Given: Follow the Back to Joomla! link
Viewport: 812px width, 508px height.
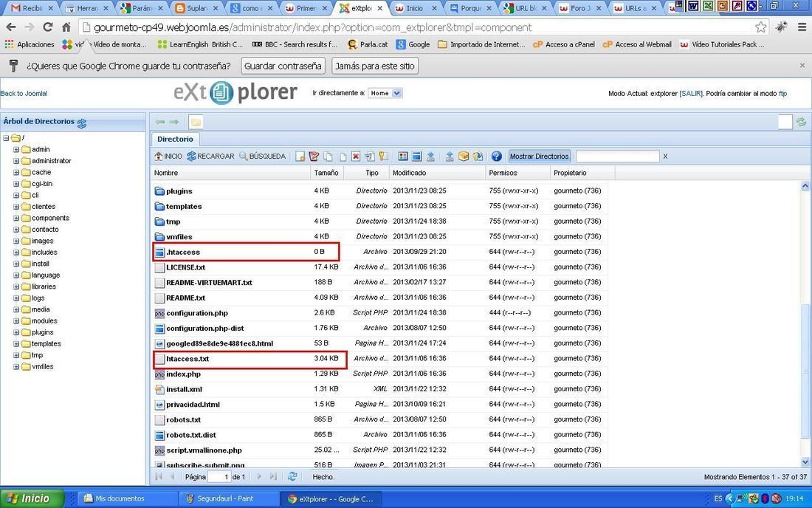Looking at the screenshot, I should pos(24,94).
